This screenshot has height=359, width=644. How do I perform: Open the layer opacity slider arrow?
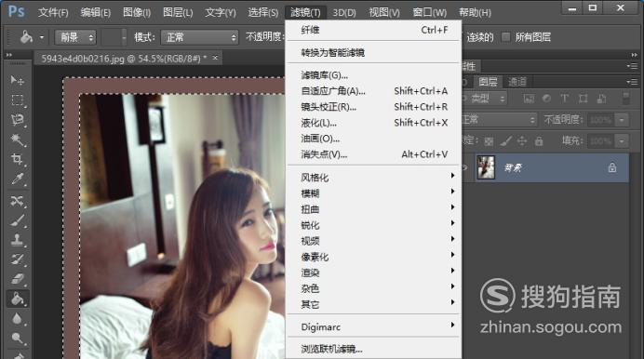622,120
